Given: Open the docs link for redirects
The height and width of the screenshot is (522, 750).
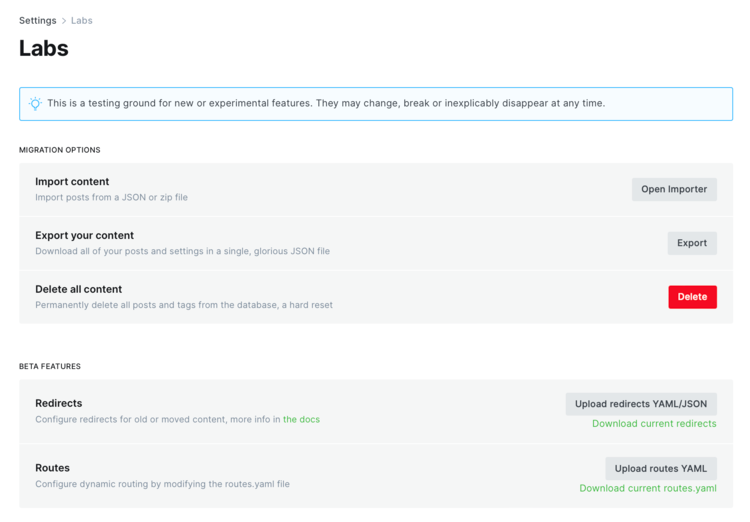Looking at the screenshot, I should [x=301, y=419].
